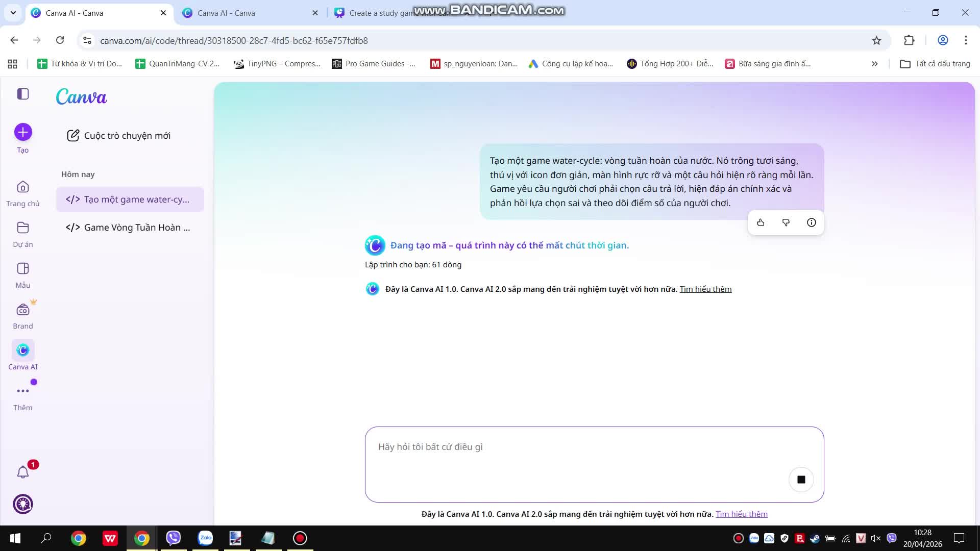
Task: Open Windows taskbar search
Action: pos(46,538)
